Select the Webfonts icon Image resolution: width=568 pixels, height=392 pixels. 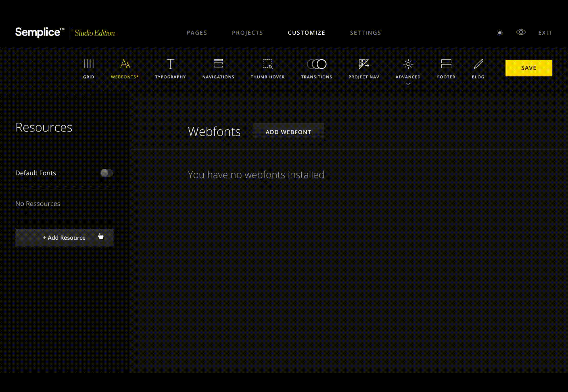click(125, 64)
